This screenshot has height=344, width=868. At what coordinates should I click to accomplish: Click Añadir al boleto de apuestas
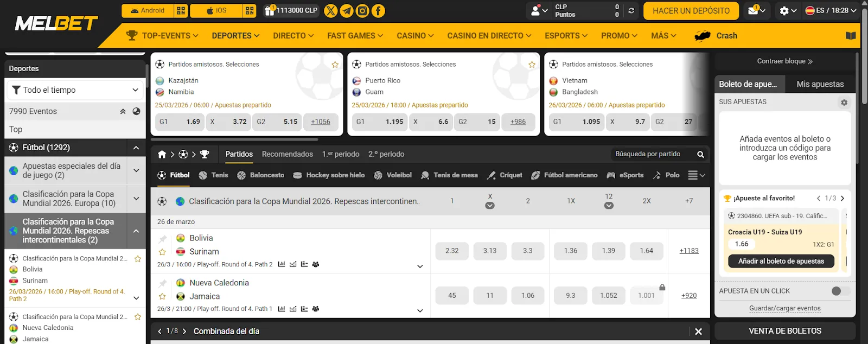(x=781, y=262)
